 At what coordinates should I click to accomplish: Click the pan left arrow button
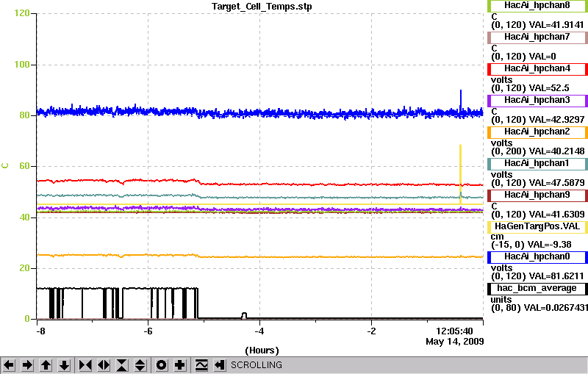[9, 364]
